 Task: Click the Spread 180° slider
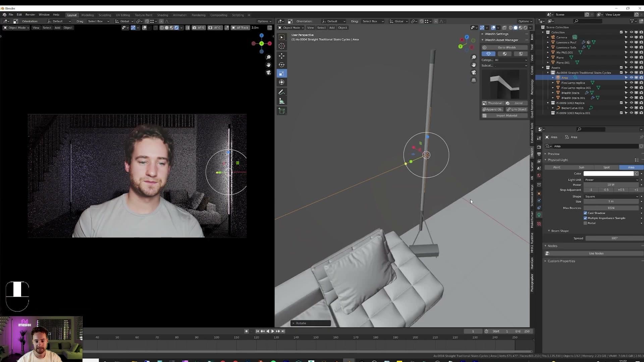[614, 238]
